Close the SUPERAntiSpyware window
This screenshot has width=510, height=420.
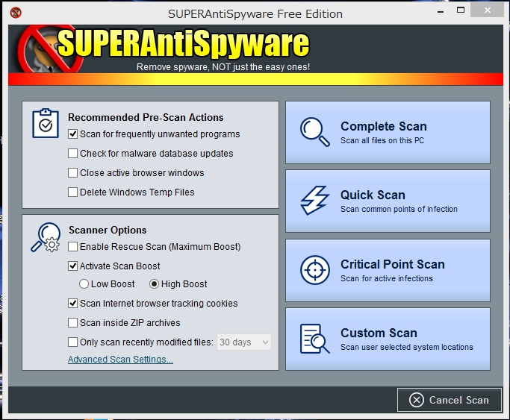click(x=488, y=10)
